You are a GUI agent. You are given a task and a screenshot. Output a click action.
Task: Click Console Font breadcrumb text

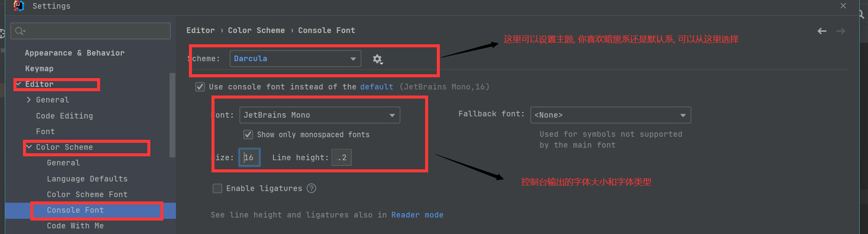coord(327,30)
